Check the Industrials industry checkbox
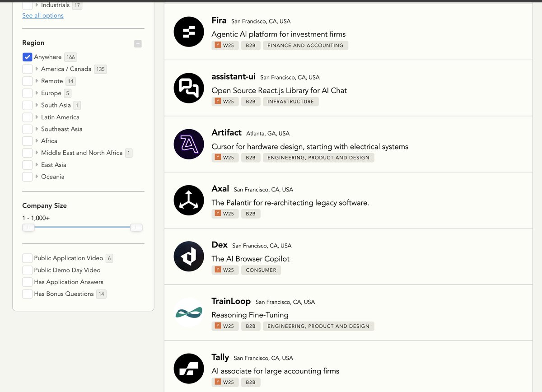 (27, 5)
